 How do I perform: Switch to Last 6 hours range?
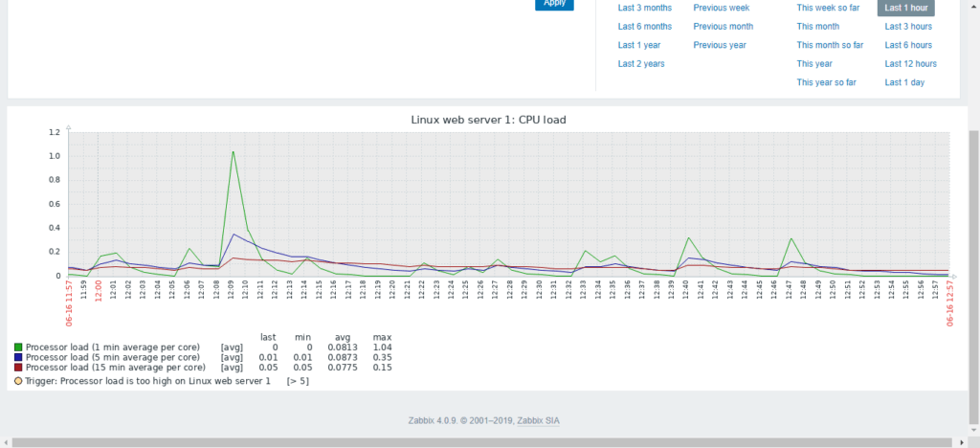[x=908, y=45]
